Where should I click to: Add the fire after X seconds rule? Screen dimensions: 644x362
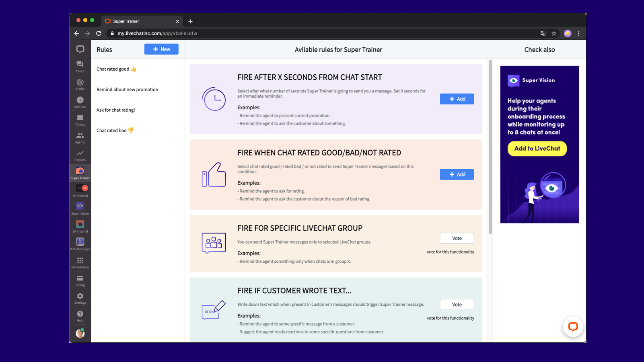pyautogui.click(x=457, y=99)
